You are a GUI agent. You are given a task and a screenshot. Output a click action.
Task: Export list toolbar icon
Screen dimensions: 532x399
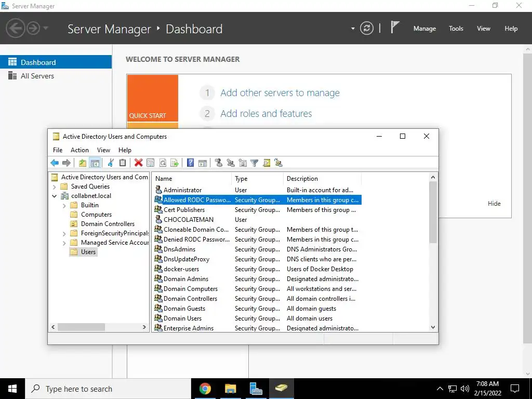(x=175, y=163)
